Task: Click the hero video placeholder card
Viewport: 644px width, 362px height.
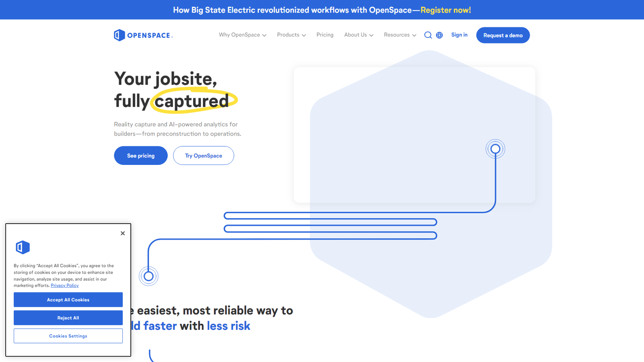Action: pyautogui.click(x=415, y=135)
